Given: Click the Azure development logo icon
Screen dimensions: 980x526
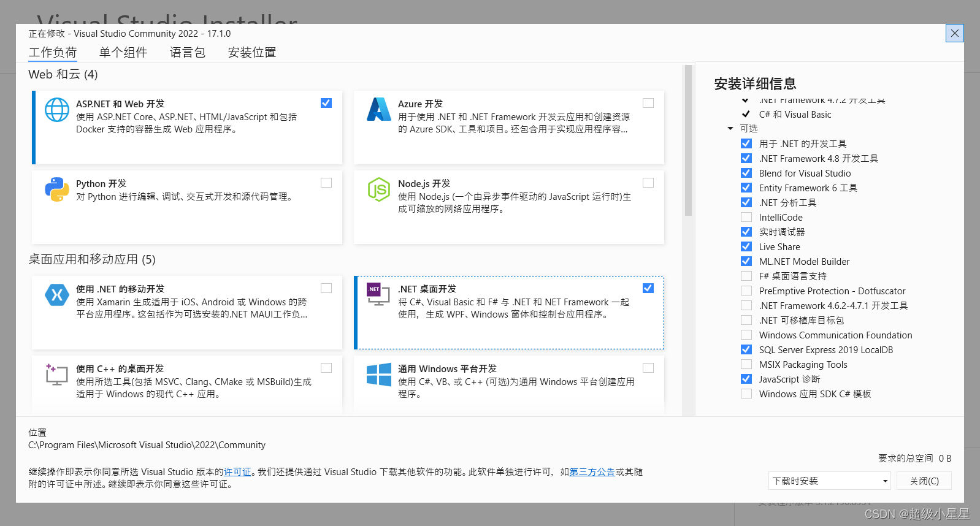Looking at the screenshot, I should coord(379,109).
